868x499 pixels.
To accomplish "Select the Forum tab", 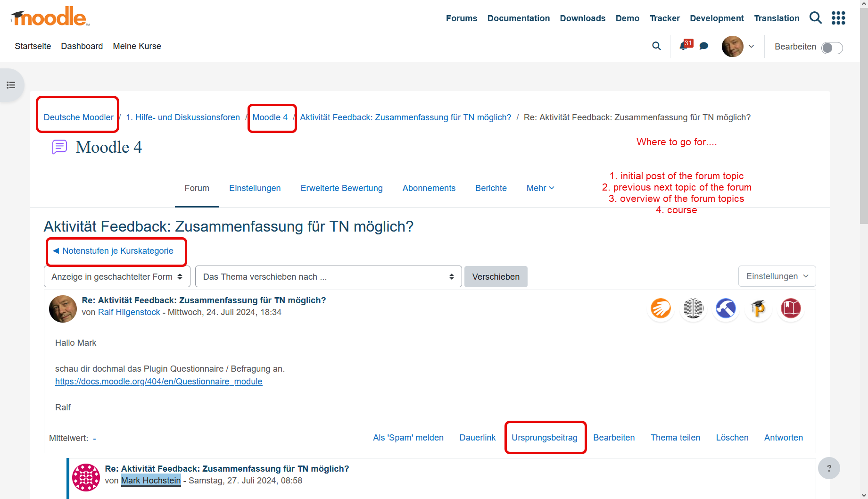I will [x=197, y=188].
